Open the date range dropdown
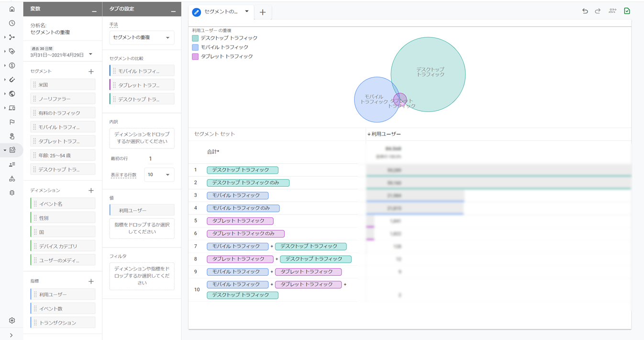The width and height of the screenshot is (644, 340). coord(90,54)
